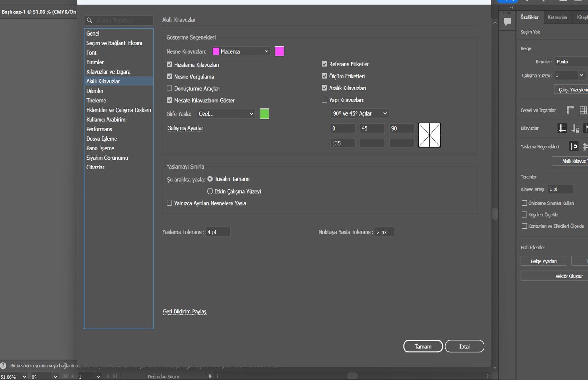Click the lock guides icon
Screen dimensions: 588x380
[575, 128]
